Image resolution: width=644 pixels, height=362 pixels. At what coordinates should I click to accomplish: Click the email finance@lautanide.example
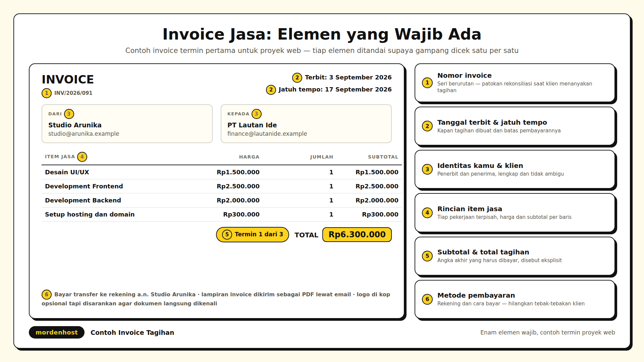[x=267, y=134]
